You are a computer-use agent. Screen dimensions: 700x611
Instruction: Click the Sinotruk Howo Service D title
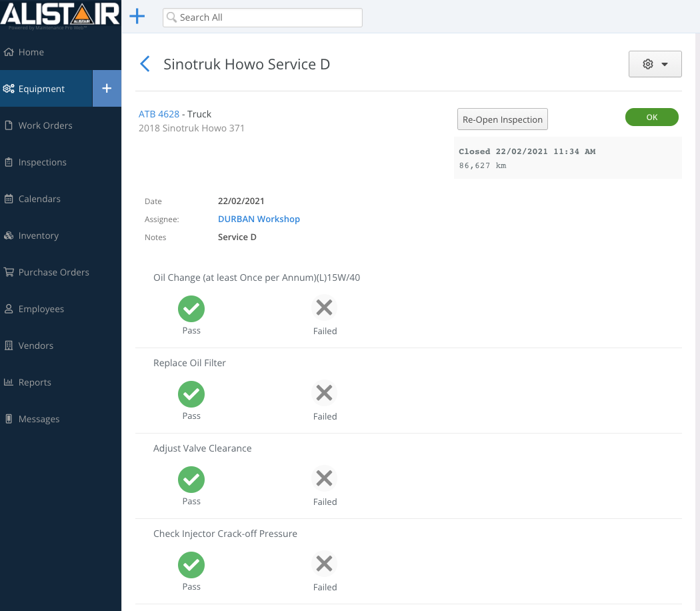pyautogui.click(x=247, y=64)
